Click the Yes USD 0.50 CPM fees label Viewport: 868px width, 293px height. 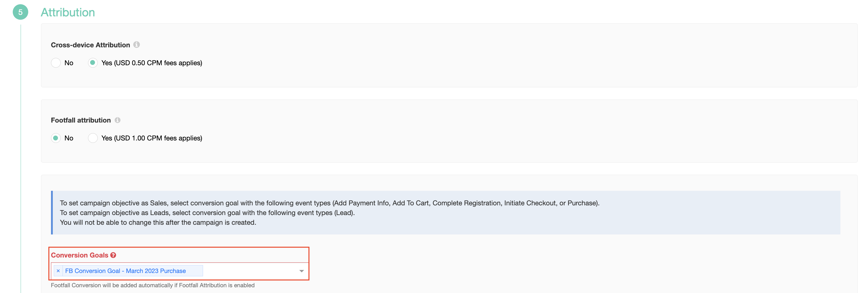tap(152, 63)
